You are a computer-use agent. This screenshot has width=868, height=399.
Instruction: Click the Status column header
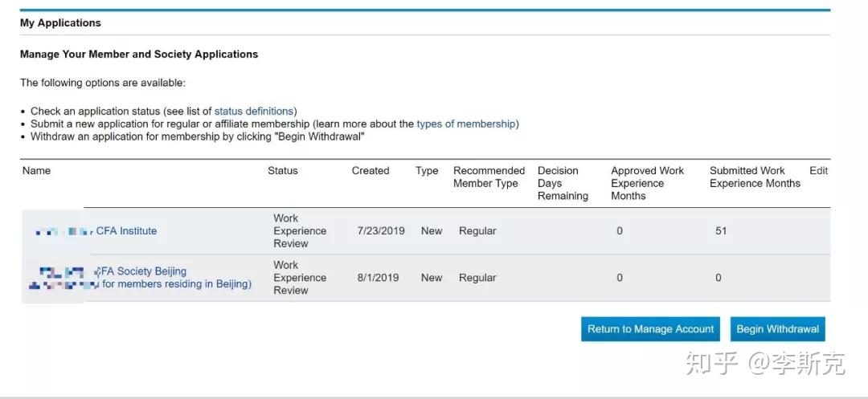click(x=282, y=171)
